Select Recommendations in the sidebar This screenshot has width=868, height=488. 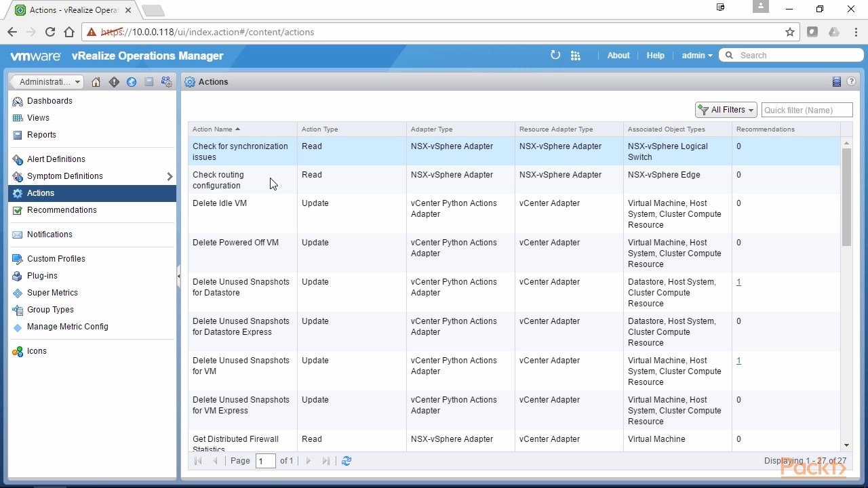pyautogui.click(x=62, y=210)
